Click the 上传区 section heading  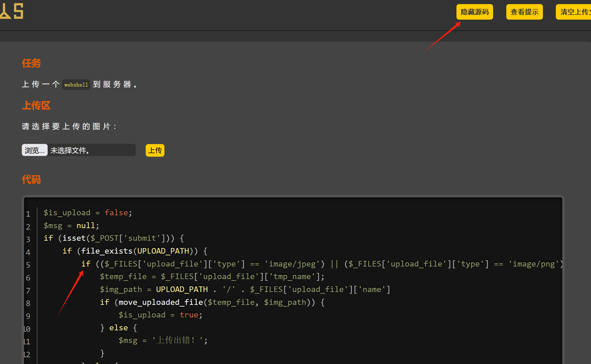[x=36, y=105]
